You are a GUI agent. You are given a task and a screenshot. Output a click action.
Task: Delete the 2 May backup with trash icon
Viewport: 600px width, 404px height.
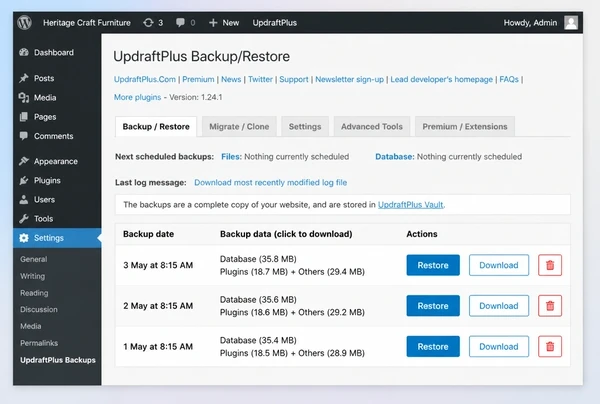tap(550, 306)
